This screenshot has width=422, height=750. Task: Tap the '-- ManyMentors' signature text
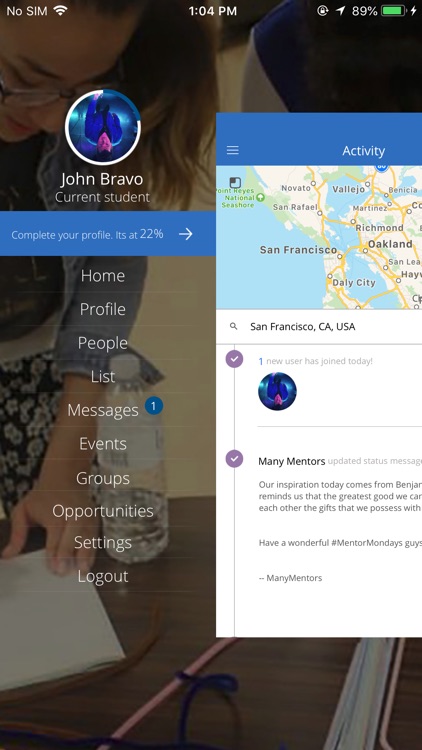tap(290, 578)
